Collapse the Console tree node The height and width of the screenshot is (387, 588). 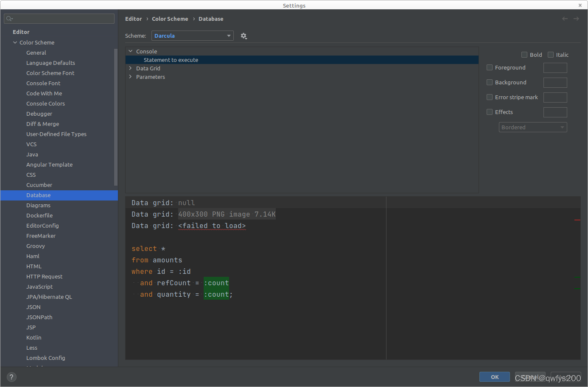(x=131, y=51)
